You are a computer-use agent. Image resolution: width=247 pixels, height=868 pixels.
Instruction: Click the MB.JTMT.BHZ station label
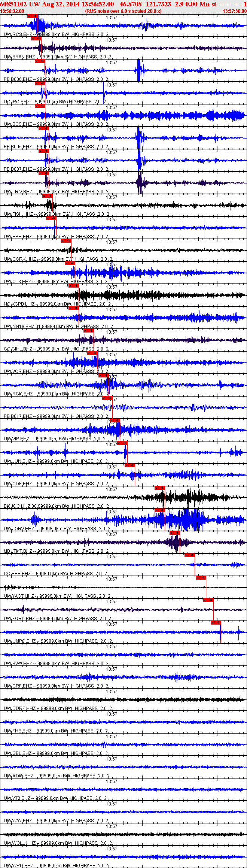coord(18,551)
